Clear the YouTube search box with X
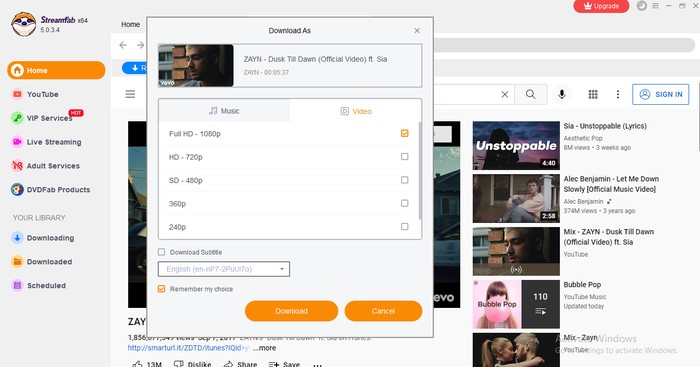The width and height of the screenshot is (700, 367). click(x=504, y=94)
